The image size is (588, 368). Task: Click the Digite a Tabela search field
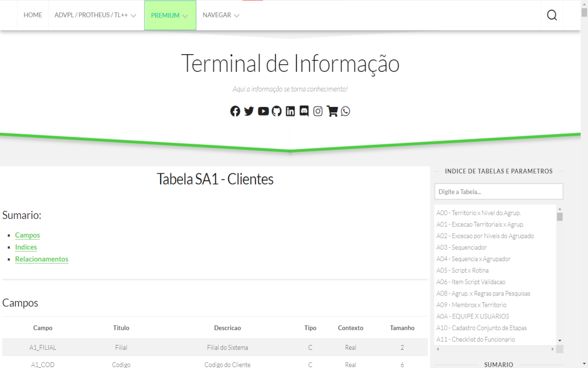[498, 191]
